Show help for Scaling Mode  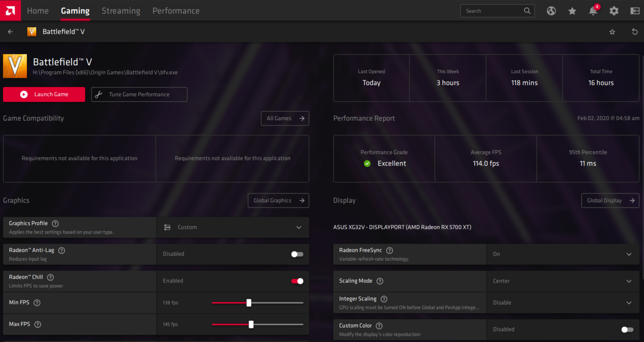[380, 281]
